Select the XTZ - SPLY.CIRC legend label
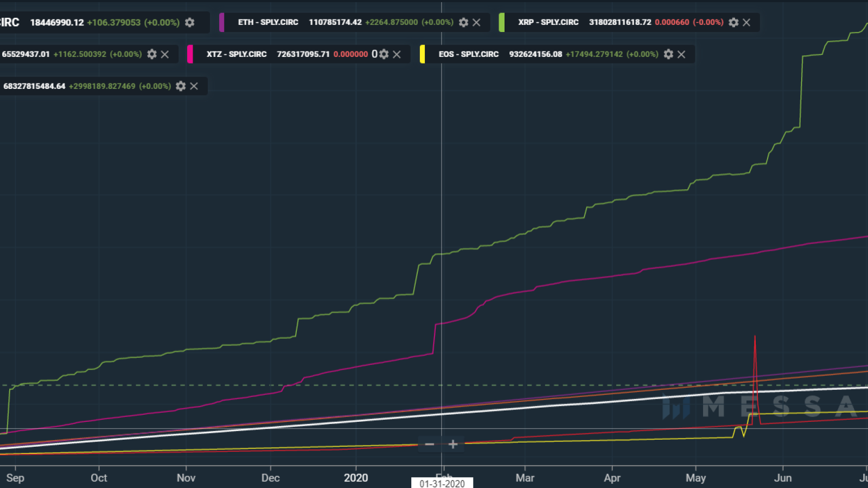Screen dimensions: 868x488 (x=237, y=54)
